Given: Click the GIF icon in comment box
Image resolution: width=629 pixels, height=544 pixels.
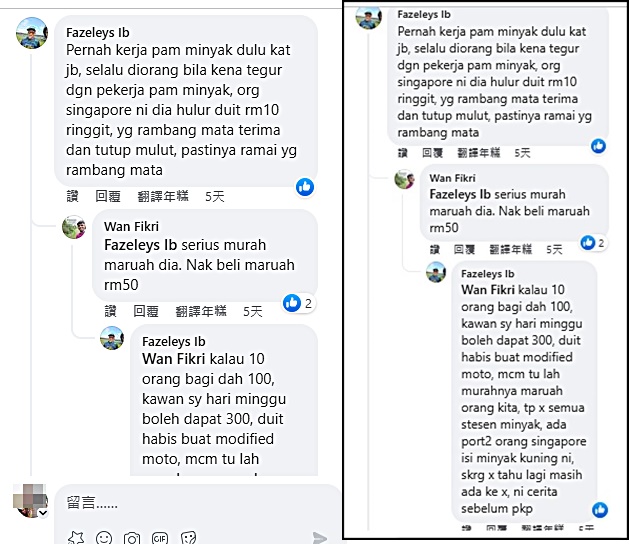Looking at the screenshot, I should pyautogui.click(x=160, y=538).
